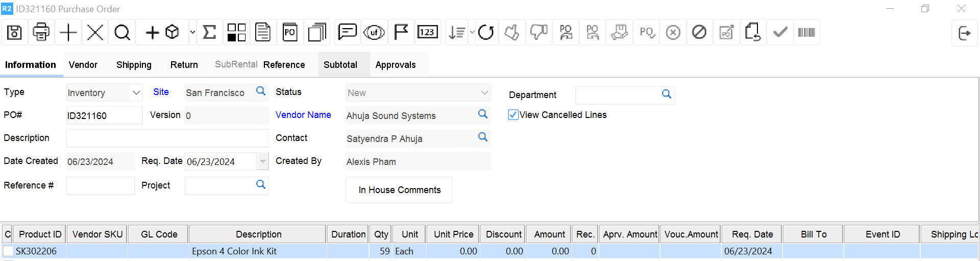Click the refresh circular arrow icon
980x261 pixels.
[486, 33]
